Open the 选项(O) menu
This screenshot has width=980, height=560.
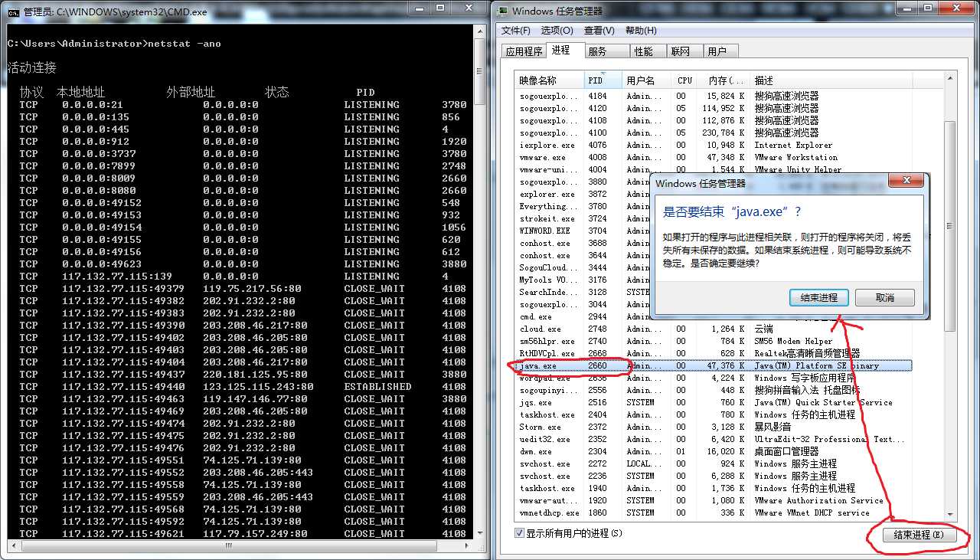click(557, 31)
